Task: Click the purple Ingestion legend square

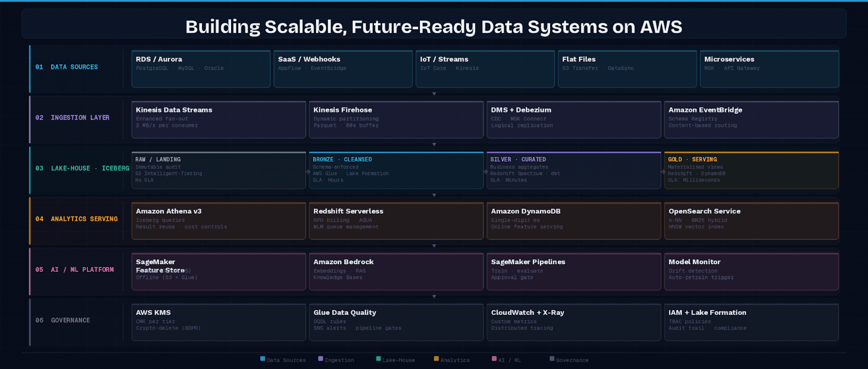Action: coord(321,359)
